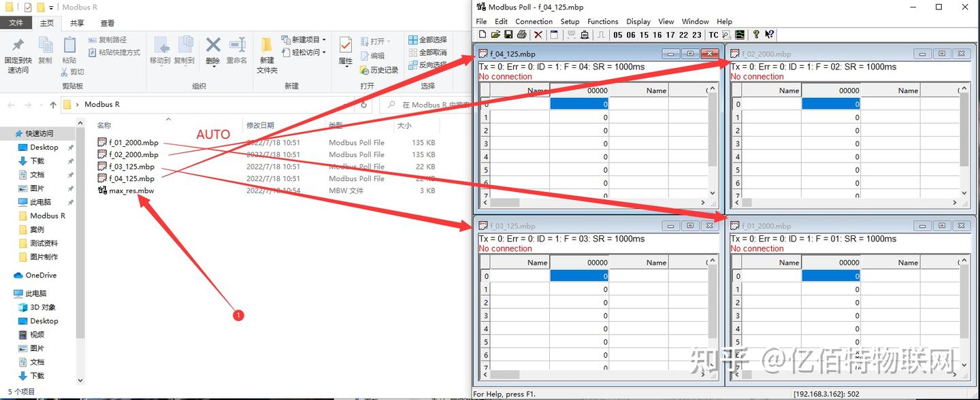This screenshot has width=980, height=400.
Task: Select the 23 Read/Write Registers function icon
Action: [x=697, y=35]
